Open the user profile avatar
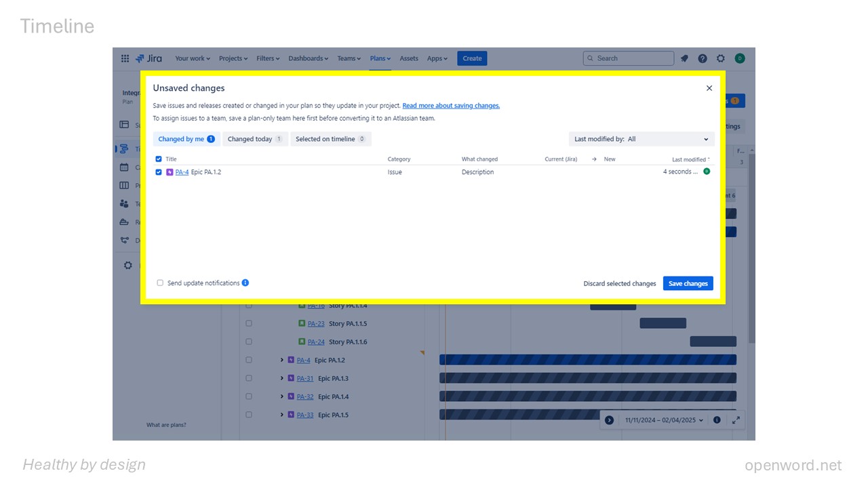This screenshot has width=868, height=488. click(740, 58)
